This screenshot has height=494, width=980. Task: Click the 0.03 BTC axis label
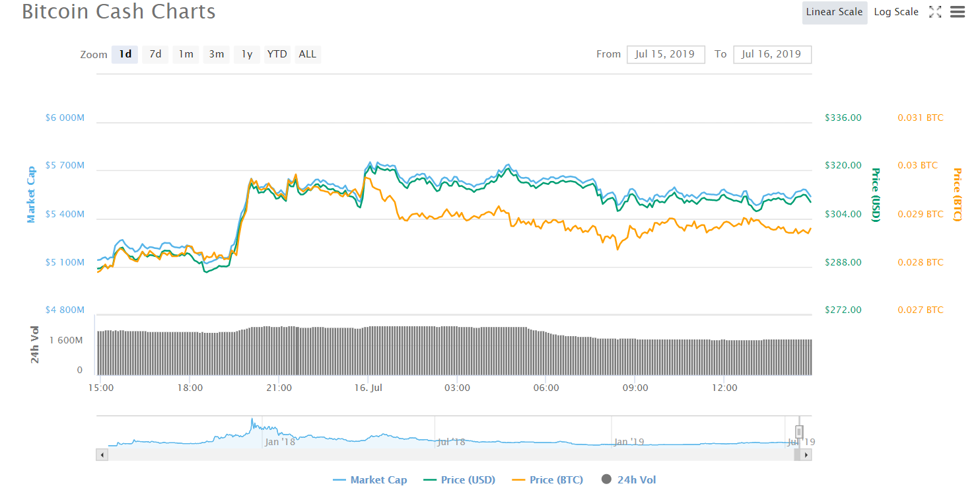917,165
